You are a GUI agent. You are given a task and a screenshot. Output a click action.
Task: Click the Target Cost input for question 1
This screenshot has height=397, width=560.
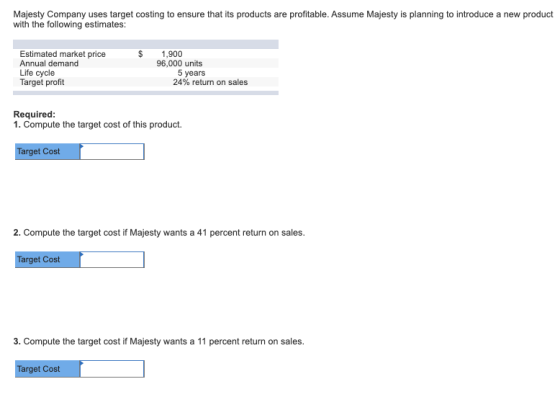pos(112,151)
